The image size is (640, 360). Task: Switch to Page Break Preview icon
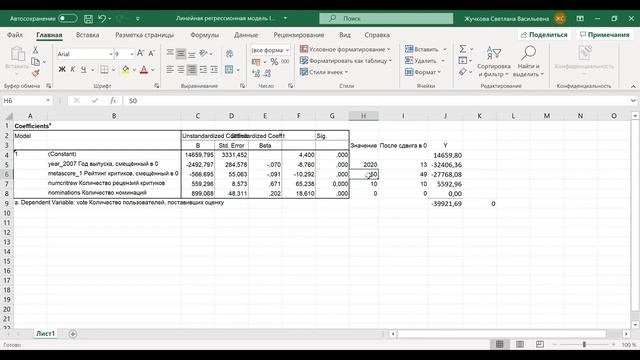point(540,344)
